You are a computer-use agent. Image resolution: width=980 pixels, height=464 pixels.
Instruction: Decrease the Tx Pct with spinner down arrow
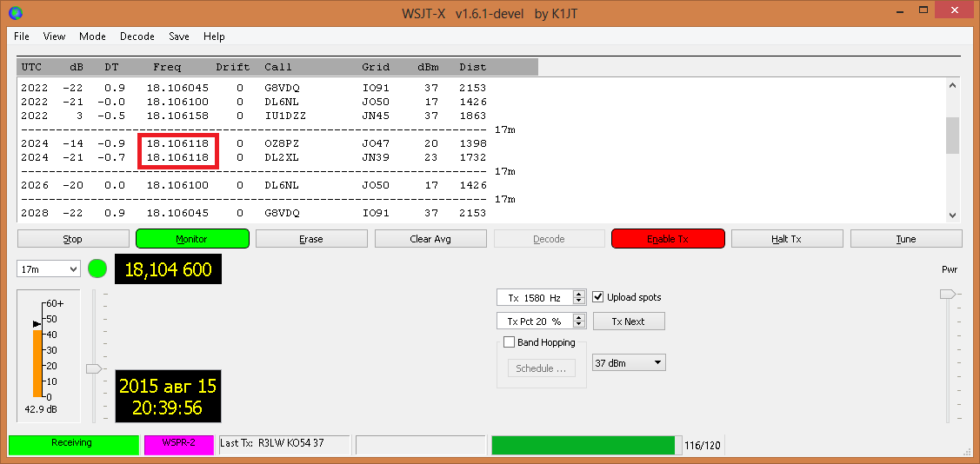point(579,325)
